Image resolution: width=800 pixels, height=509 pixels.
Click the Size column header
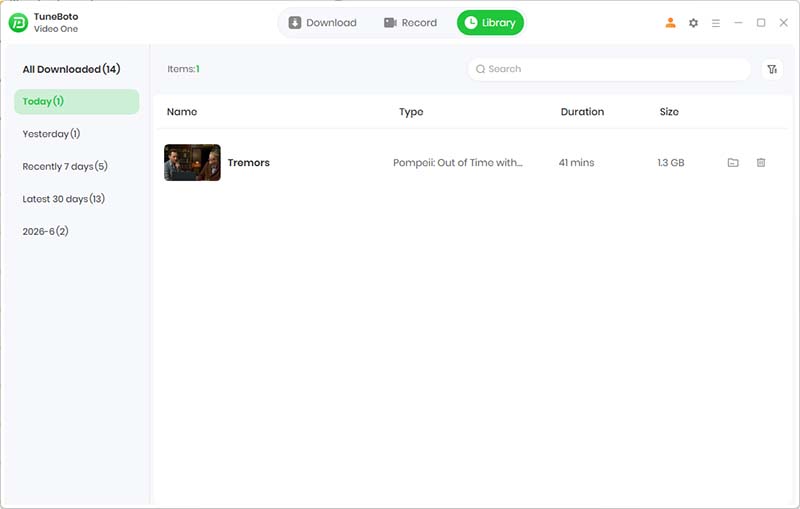[x=669, y=112]
